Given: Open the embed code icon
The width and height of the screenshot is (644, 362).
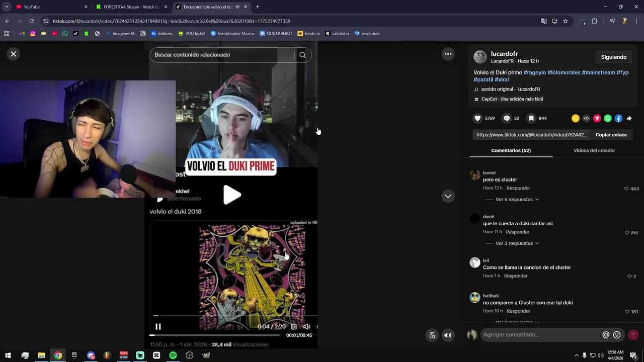Looking at the screenshot, I should 586,119.
